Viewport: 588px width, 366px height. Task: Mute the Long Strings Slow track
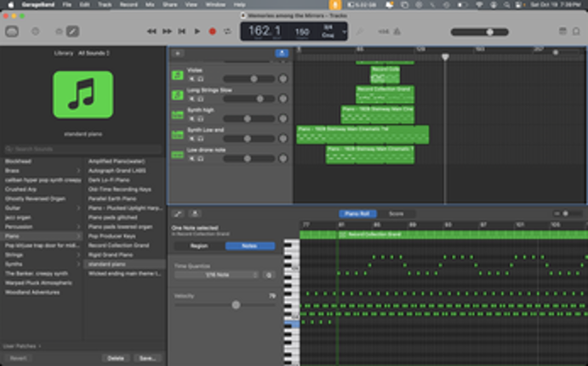[x=192, y=99]
